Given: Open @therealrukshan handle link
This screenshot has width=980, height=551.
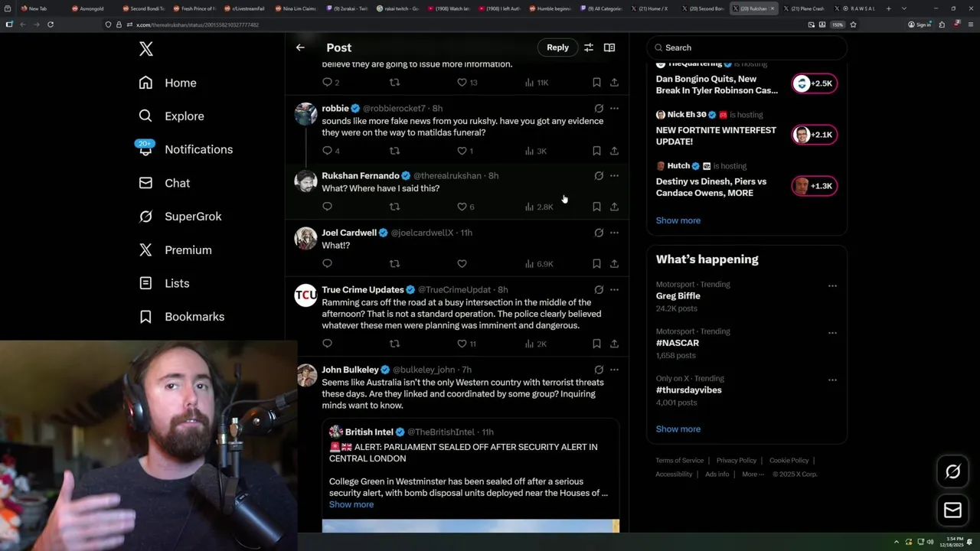Looking at the screenshot, I should [447, 176].
